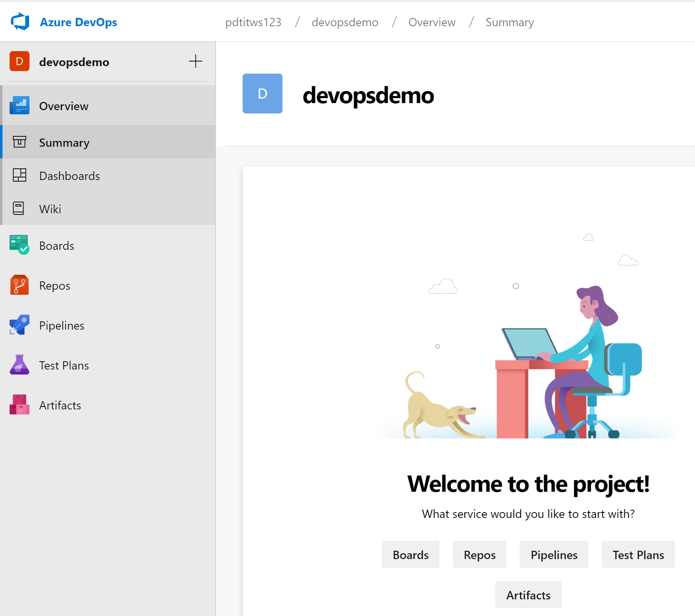Start with Boards from the welcome panel
Screen dimensions: 695x616
[x=410, y=554]
